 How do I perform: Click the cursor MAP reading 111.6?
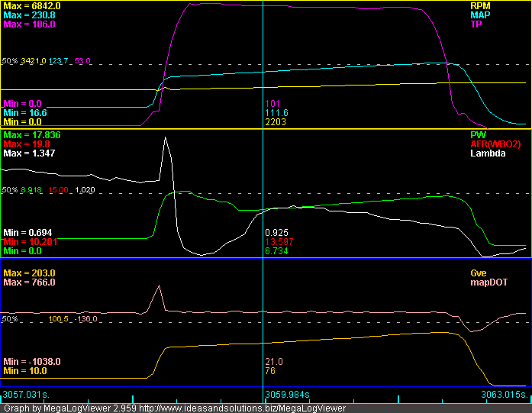tap(276, 113)
